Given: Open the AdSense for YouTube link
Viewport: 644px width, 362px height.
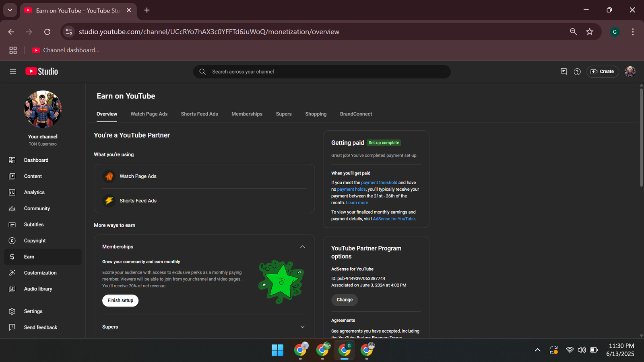Looking at the screenshot, I should (x=394, y=219).
